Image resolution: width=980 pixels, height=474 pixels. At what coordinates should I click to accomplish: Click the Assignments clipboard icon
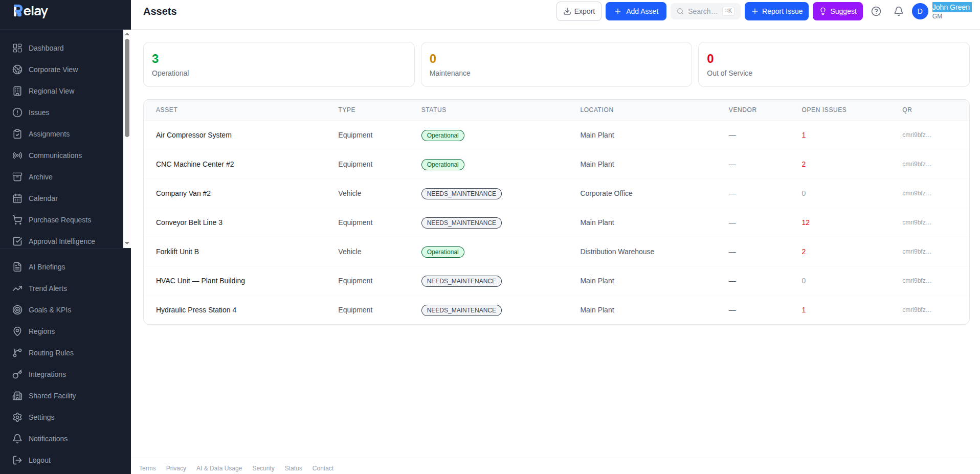17,134
